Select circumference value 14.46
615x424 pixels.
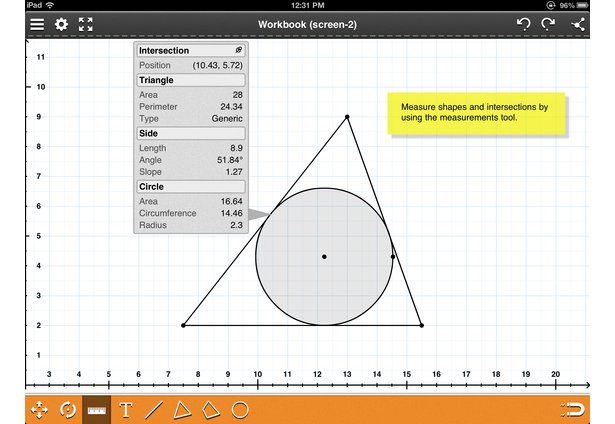[x=231, y=213]
